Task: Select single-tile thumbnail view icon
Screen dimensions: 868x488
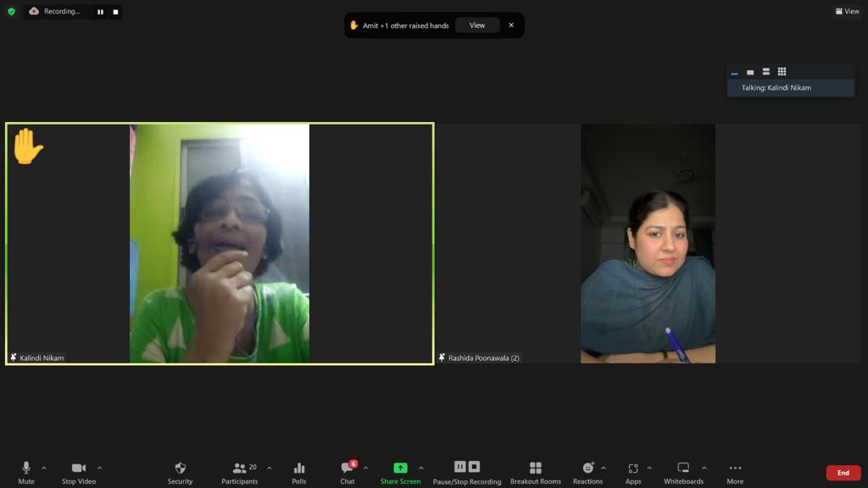Action: click(750, 72)
